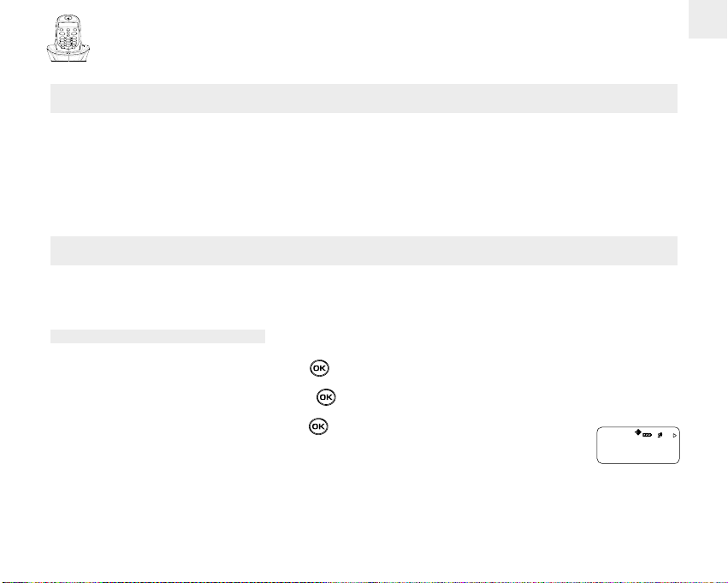Click the phone's keypad in the illustration
This screenshot has width=728, height=583.
coord(68,41)
